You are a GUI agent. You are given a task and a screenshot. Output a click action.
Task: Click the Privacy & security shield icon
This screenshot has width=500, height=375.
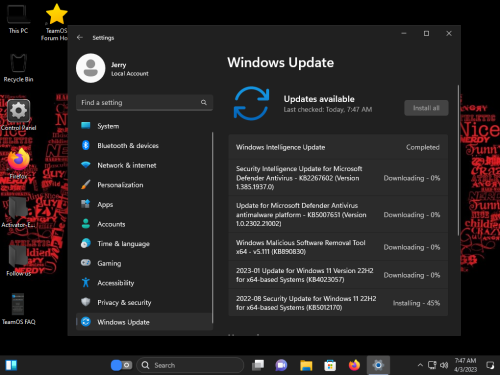(x=86, y=302)
